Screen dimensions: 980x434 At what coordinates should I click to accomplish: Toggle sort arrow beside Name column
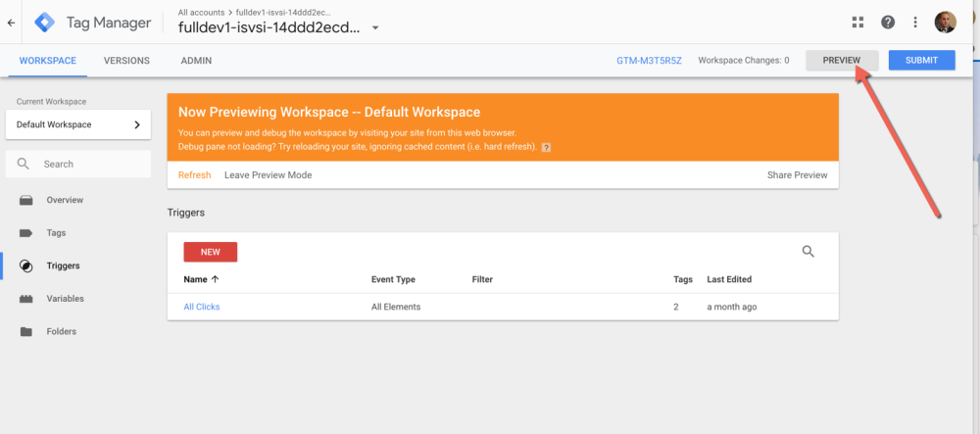click(x=215, y=279)
